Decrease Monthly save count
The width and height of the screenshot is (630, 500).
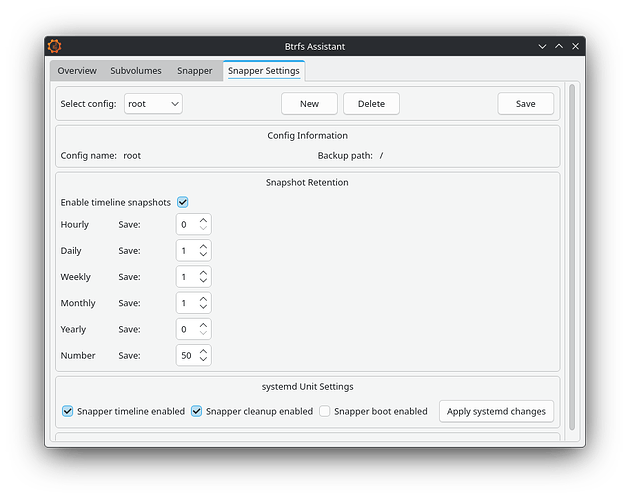pyautogui.click(x=203, y=307)
